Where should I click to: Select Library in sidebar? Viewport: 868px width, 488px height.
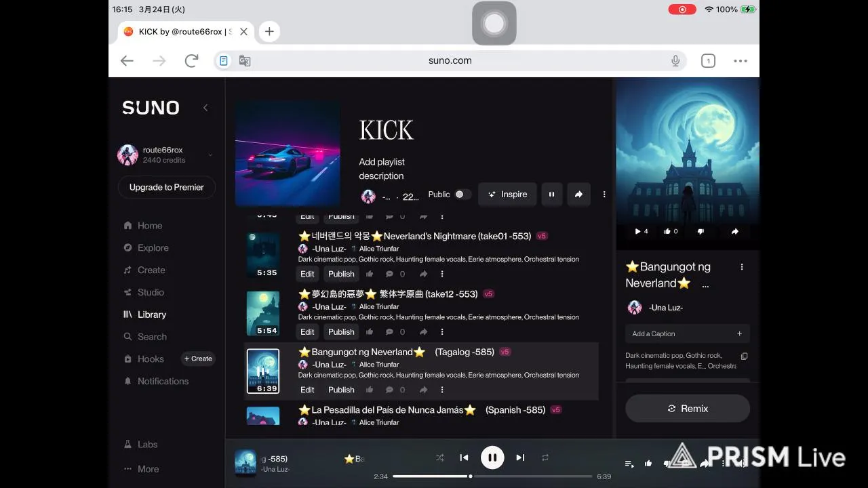click(144, 314)
